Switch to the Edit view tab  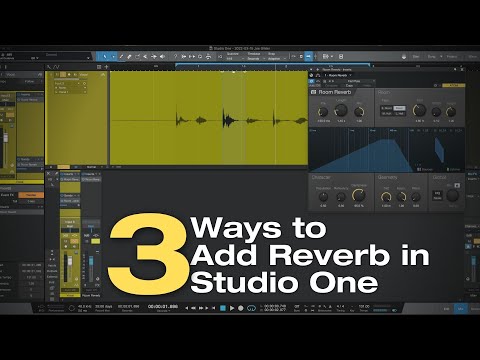[446, 309]
